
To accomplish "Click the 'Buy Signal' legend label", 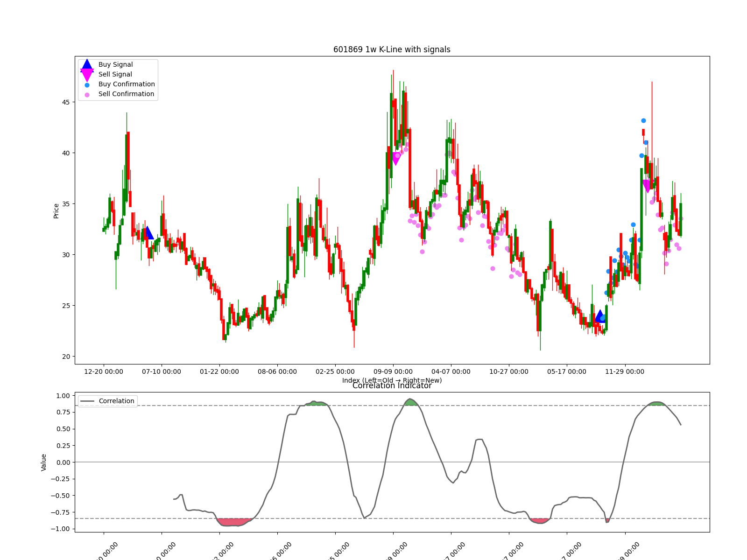I will (115, 65).
